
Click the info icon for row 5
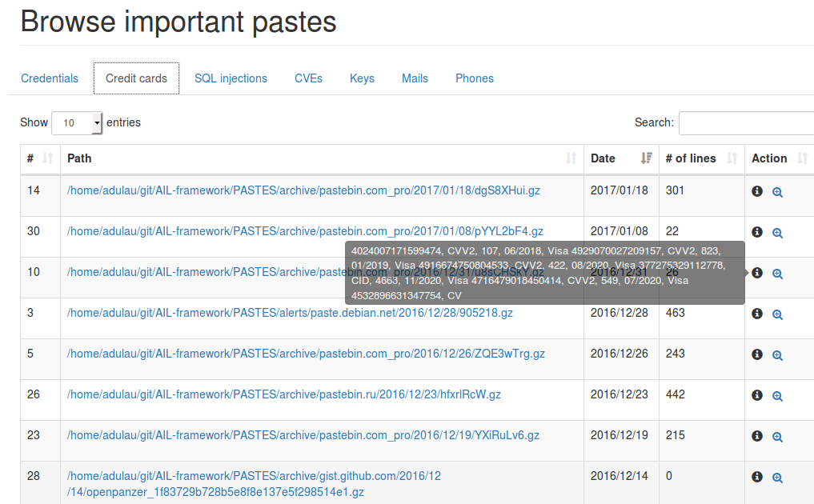coord(757,354)
